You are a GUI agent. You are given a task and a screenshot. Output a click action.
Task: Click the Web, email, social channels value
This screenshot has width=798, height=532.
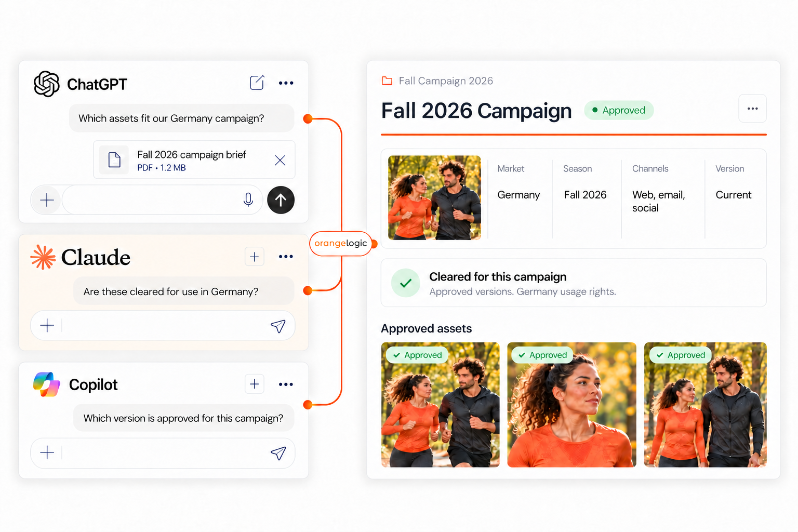pos(659,201)
